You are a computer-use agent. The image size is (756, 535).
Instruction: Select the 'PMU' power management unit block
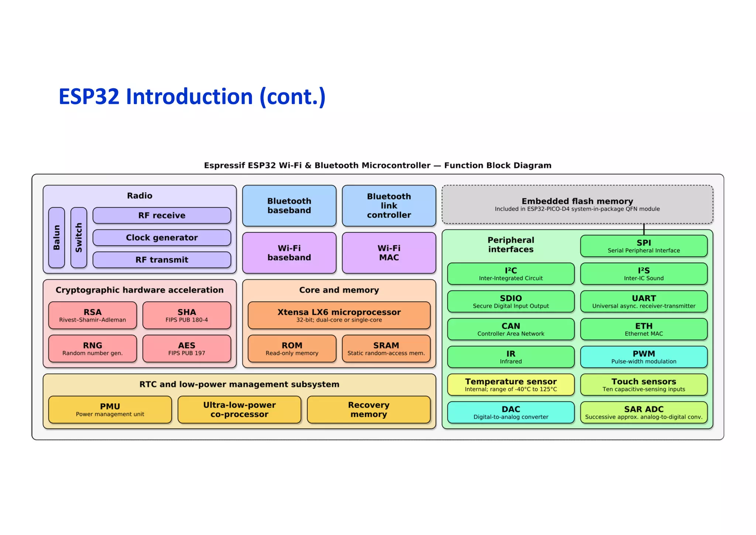coord(110,409)
